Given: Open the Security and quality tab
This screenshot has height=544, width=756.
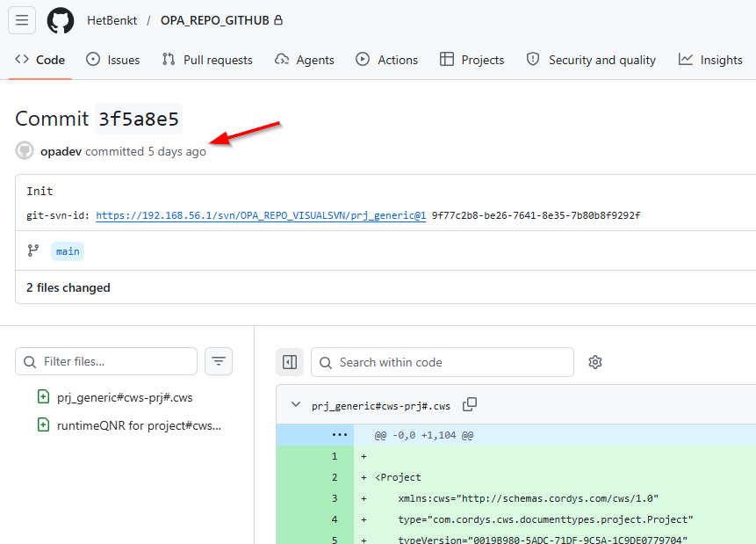Looking at the screenshot, I should point(591,60).
